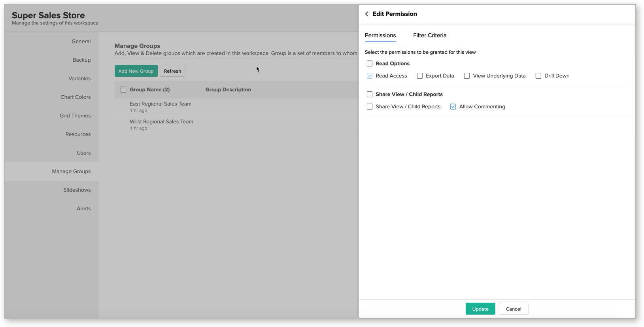This screenshot has width=644, height=327.
Task: Select all groups via header checkbox
Action: coord(123,90)
